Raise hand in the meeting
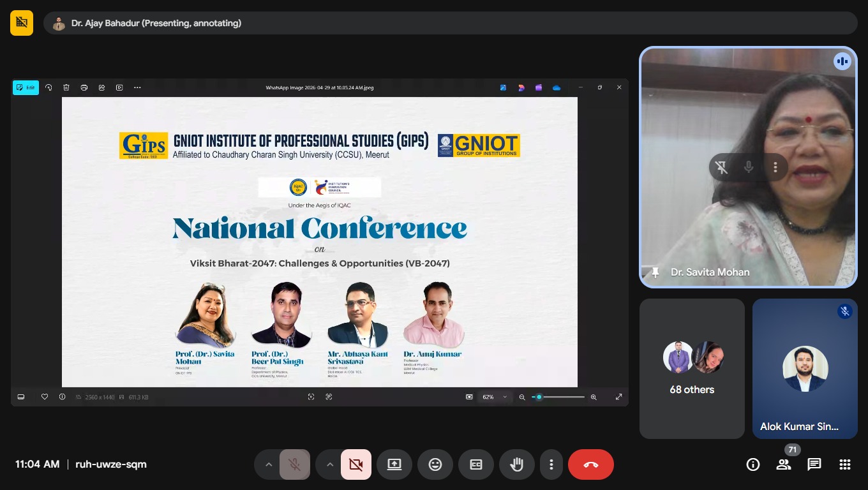Viewport: 868px width, 490px height. point(517,464)
